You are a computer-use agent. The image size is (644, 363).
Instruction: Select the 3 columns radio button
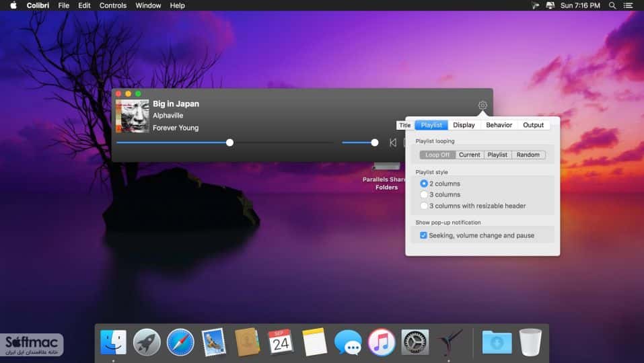click(424, 194)
